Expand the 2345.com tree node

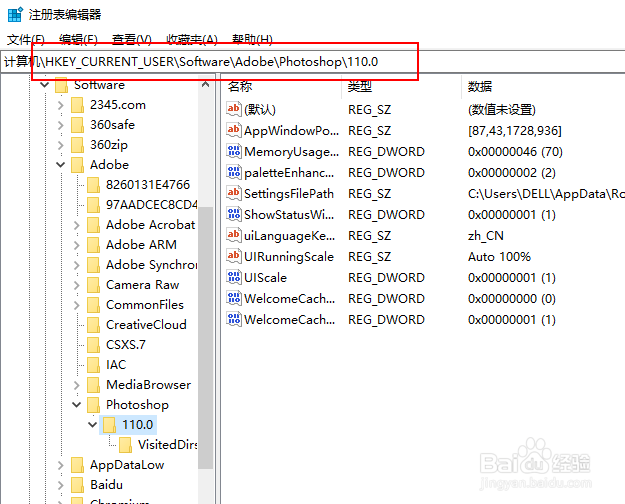pyautogui.click(x=61, y=105)
